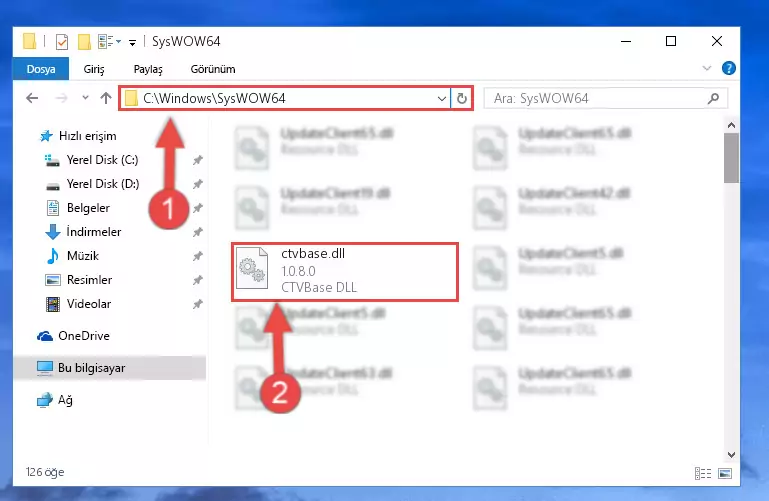Open Yerel Disk (C:) in sidebar
Screen dimensions: 769x501
[103, 160]
